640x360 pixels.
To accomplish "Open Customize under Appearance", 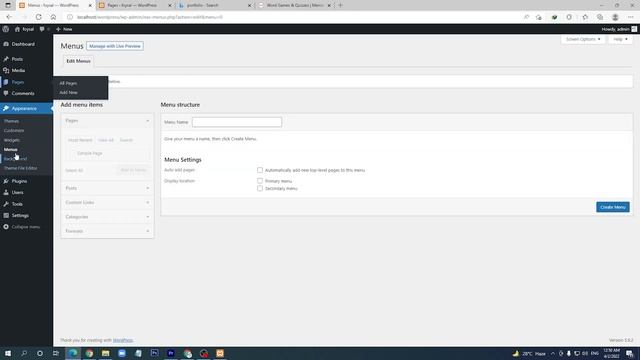I will (14, 131).
